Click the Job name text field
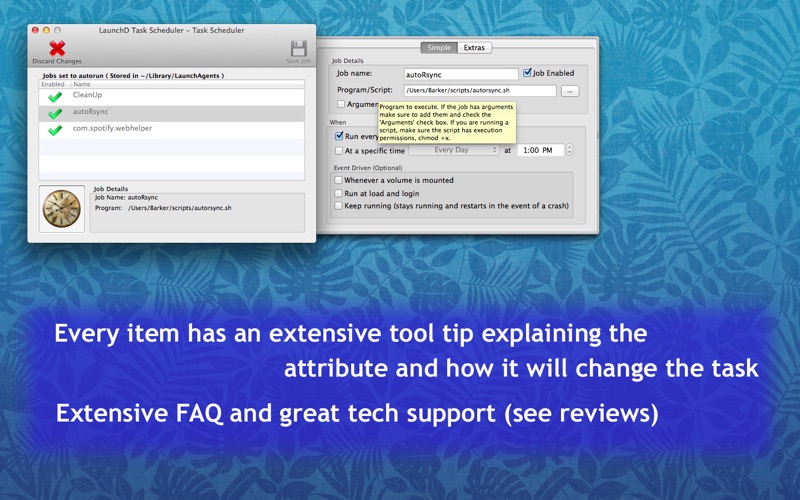Image resolution: width=800 pixels, height=500 pixels. click(460, 74)
